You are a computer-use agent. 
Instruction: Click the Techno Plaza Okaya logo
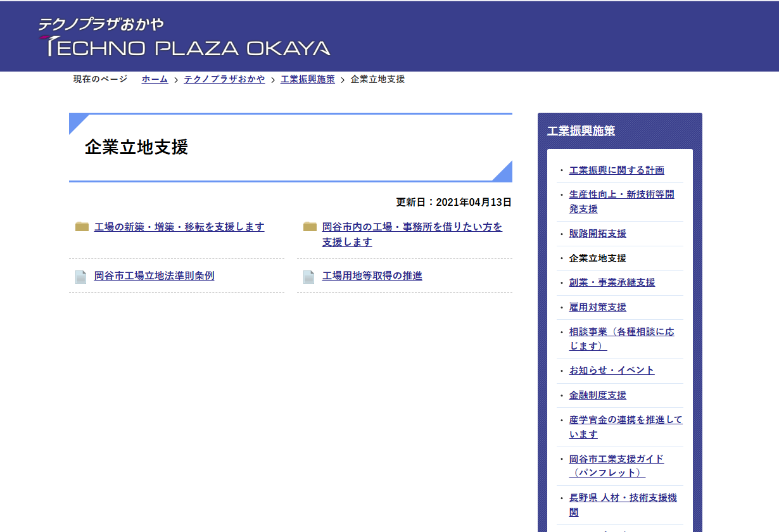click(x=184, y=37)
